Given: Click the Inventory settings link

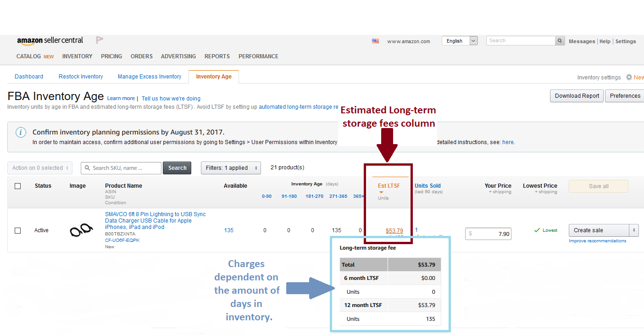Looking at the screenshot, I should pos(599,78).
